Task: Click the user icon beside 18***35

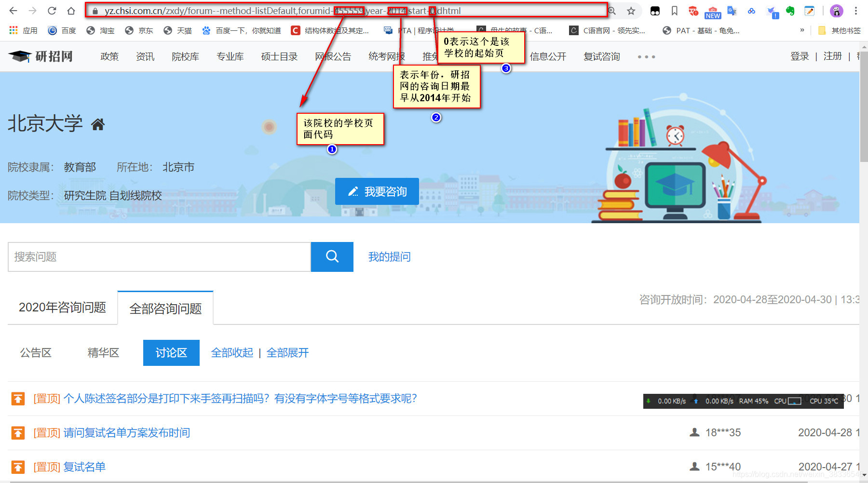Action: tap(694, 432)
